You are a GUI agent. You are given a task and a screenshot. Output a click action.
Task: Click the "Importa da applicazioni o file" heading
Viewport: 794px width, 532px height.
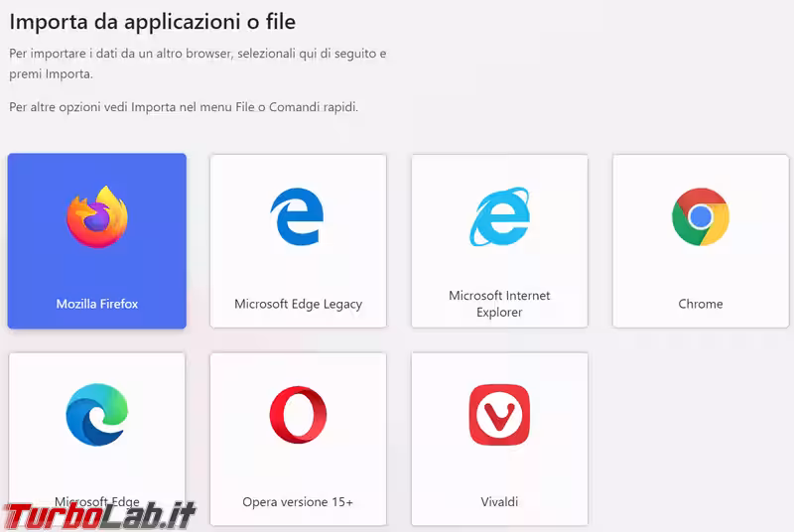pyautogui.click(x=153, y=21)
